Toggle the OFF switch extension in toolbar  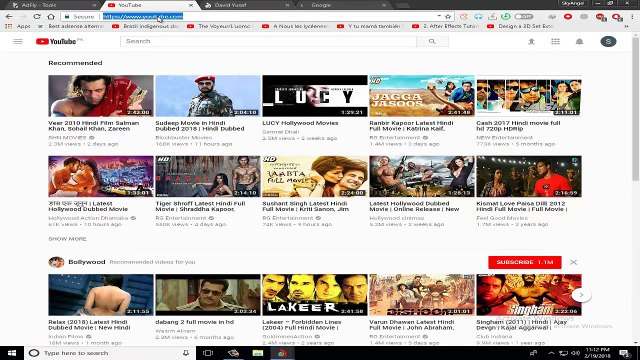pyautogui.click(x=524, y=16)
